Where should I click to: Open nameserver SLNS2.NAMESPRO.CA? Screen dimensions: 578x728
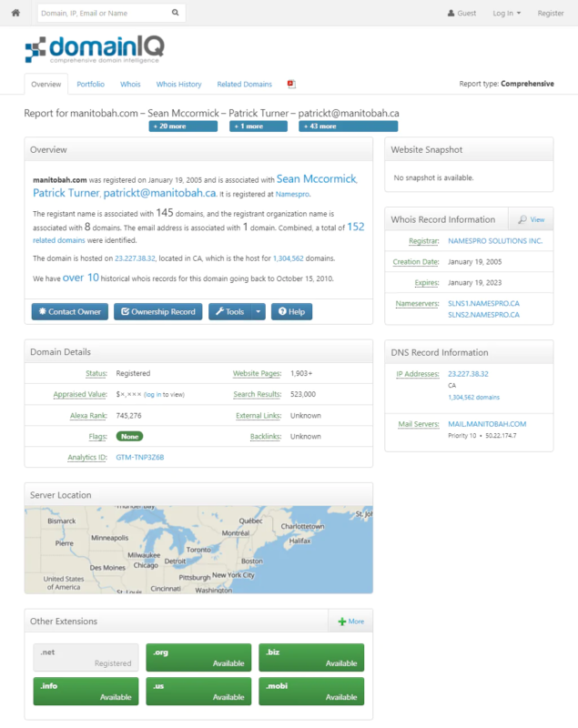click(x=483, y=314)
